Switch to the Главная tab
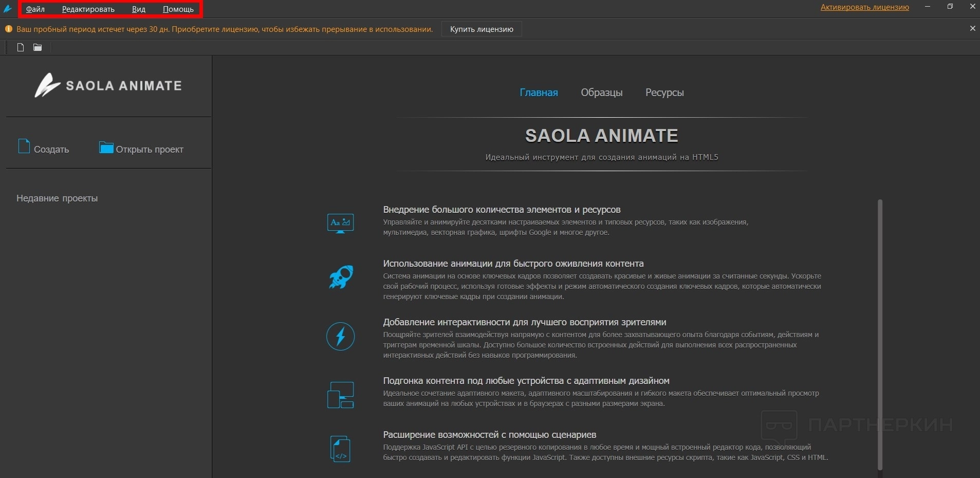This screenshot has width=980, height=478. 539,93
